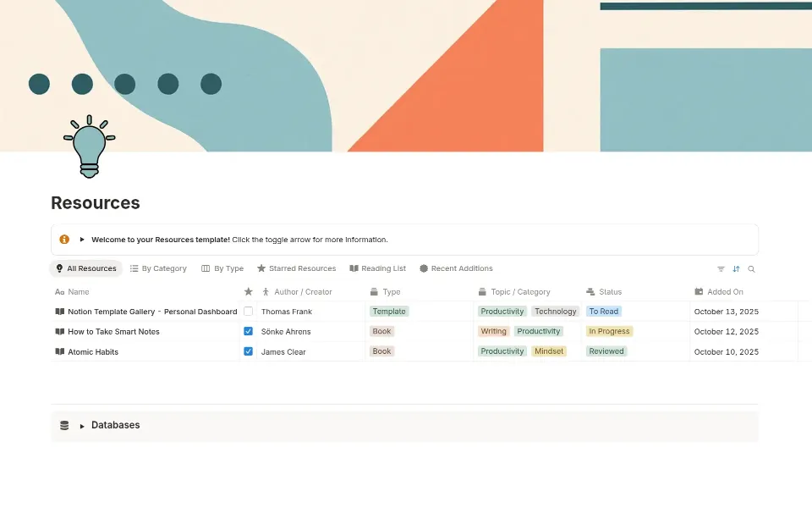The height and width of the screenshot is (508, 812).
Task: Click Book type tag in Smart Notes row
Action: [x=381, y=331]
